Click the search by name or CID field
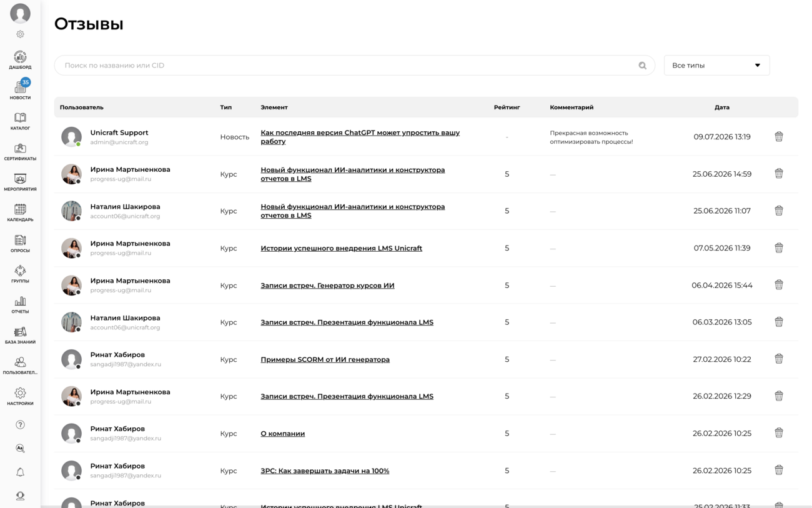Image resolution: width=812 pixels, height=508 pixels. tap(354, 66)
